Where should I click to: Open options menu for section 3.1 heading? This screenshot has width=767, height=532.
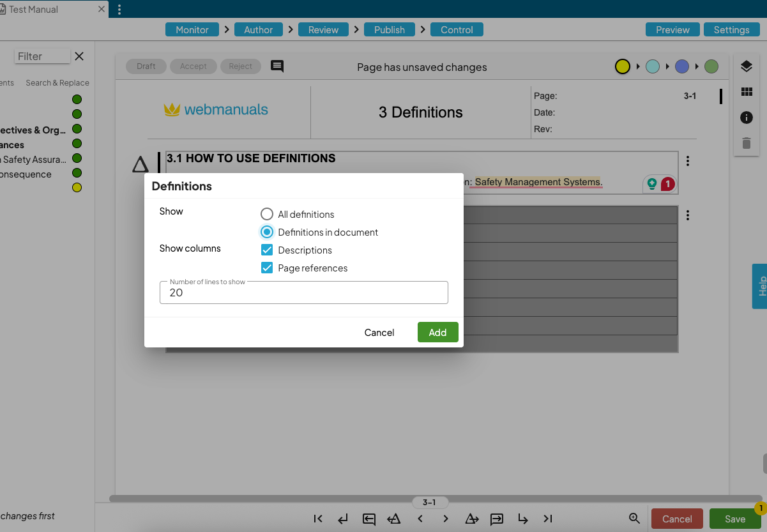tap(688, 161)
